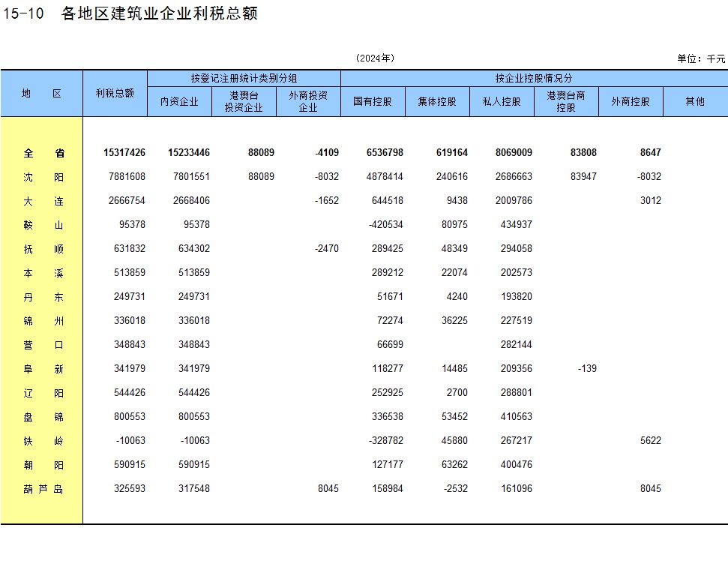Screen dimensions: 728x573
Task: Select the (2024年) year label
Action: (x=375, y=58)
